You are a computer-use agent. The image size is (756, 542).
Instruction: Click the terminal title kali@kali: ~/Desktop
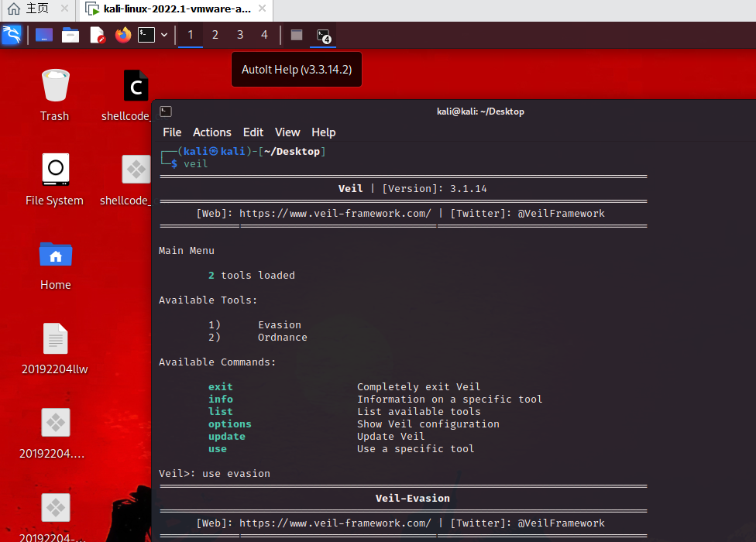point(480,111)
